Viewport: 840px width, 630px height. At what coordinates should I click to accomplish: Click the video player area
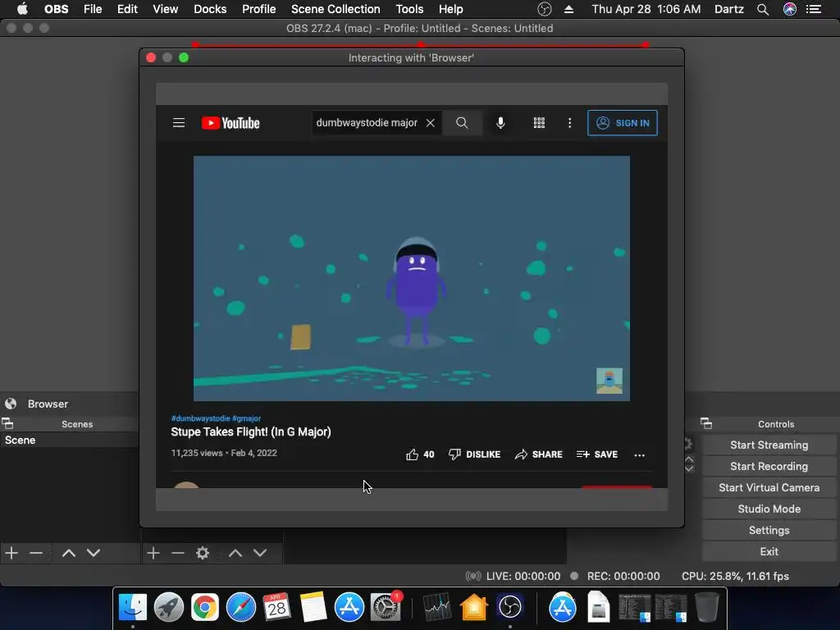point(412,278)
